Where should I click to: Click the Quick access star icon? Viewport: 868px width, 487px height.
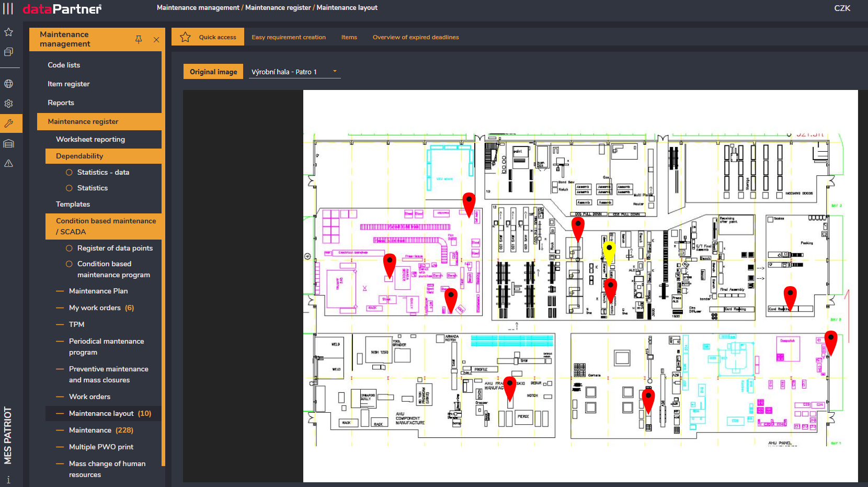185,37
